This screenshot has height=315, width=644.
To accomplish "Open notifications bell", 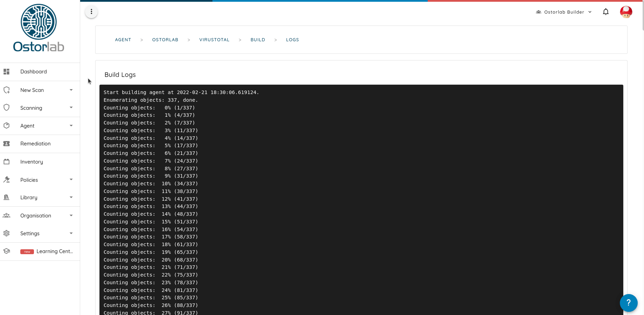I will coord(606,12).
